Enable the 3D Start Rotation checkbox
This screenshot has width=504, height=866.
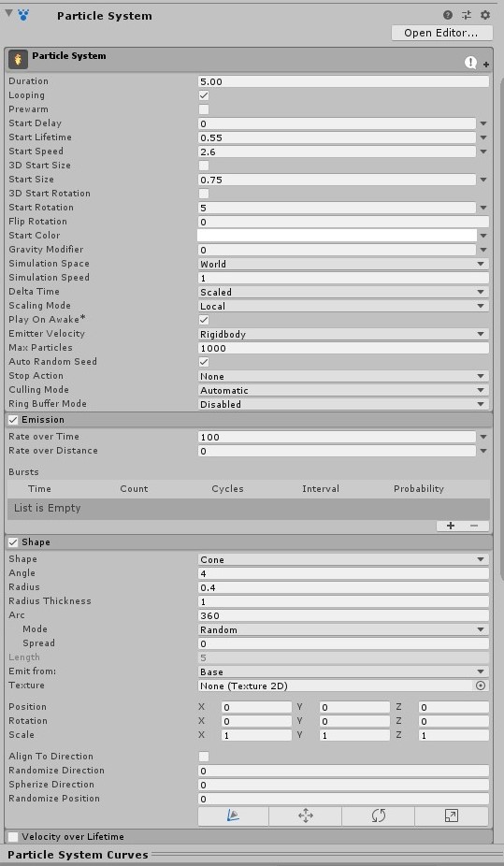[204, 194]
